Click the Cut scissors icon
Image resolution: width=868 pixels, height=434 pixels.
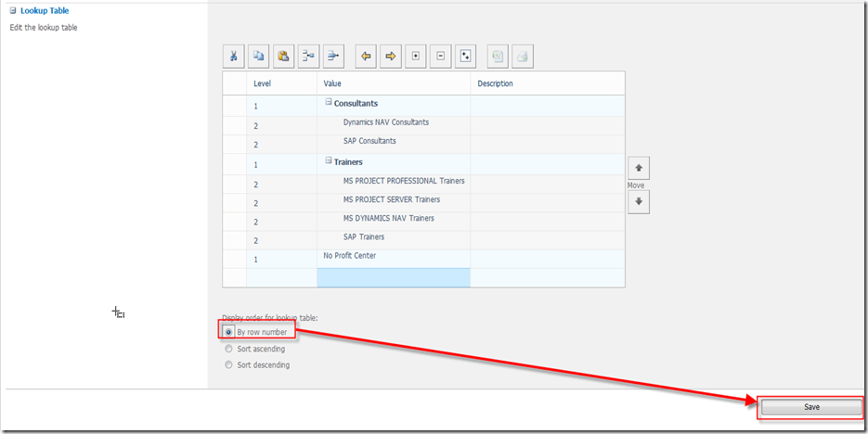(234, 57)
